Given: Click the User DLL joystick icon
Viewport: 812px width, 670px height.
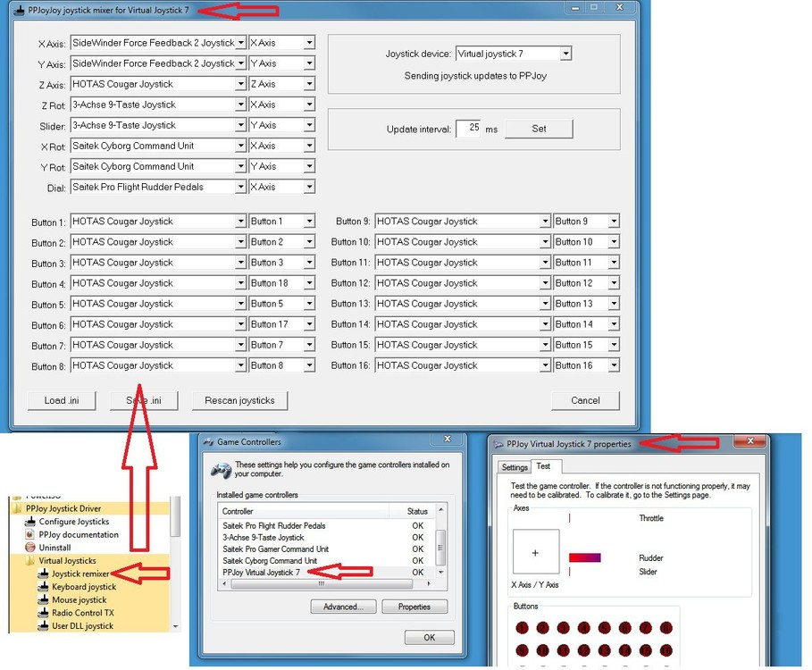Looking at the screenshot, I should (44, 625).
